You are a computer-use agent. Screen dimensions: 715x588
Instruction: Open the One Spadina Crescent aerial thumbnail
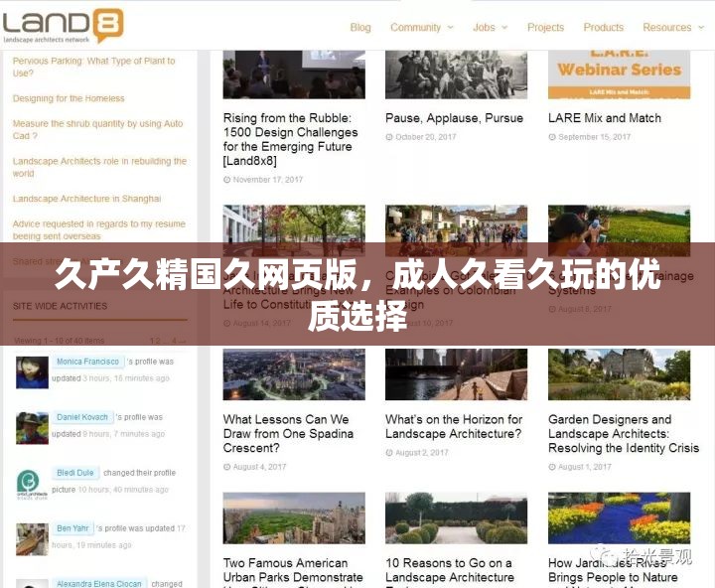(x=294, y=374)
